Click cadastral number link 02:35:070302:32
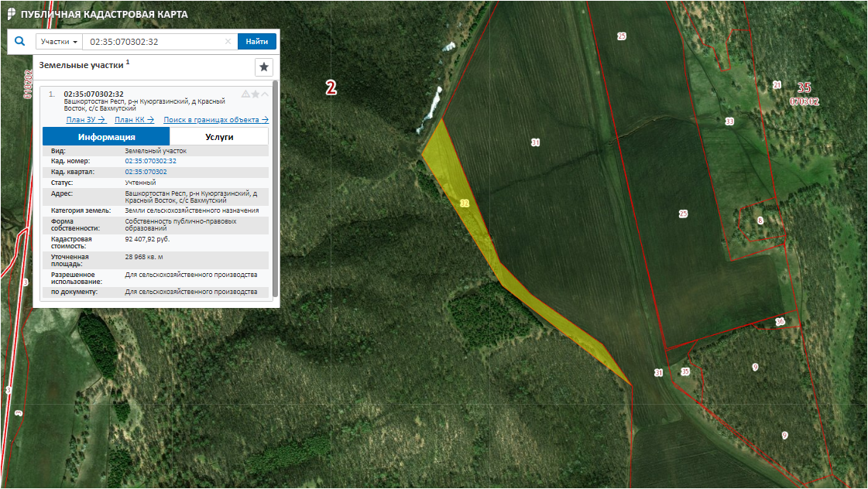The height and width of the screenshot is (489, 868). 150,161
